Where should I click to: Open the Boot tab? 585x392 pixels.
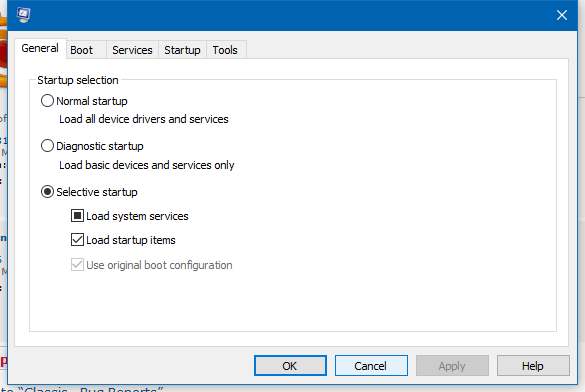click(86, 50)
